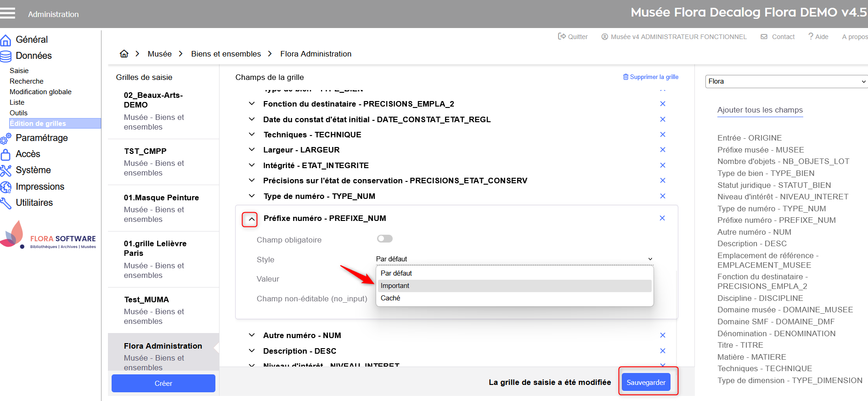Remove the Techniques - TECHNIQUE field
Image resolution: width=868 pixels, height=401 pixels.
[662, 135]
